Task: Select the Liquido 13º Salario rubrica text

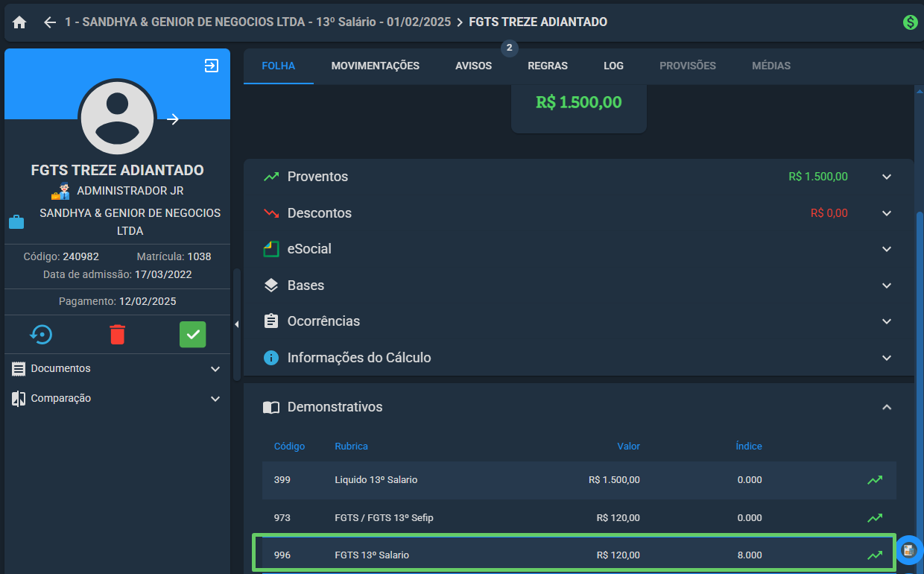Action: click(x=376, y=480)
